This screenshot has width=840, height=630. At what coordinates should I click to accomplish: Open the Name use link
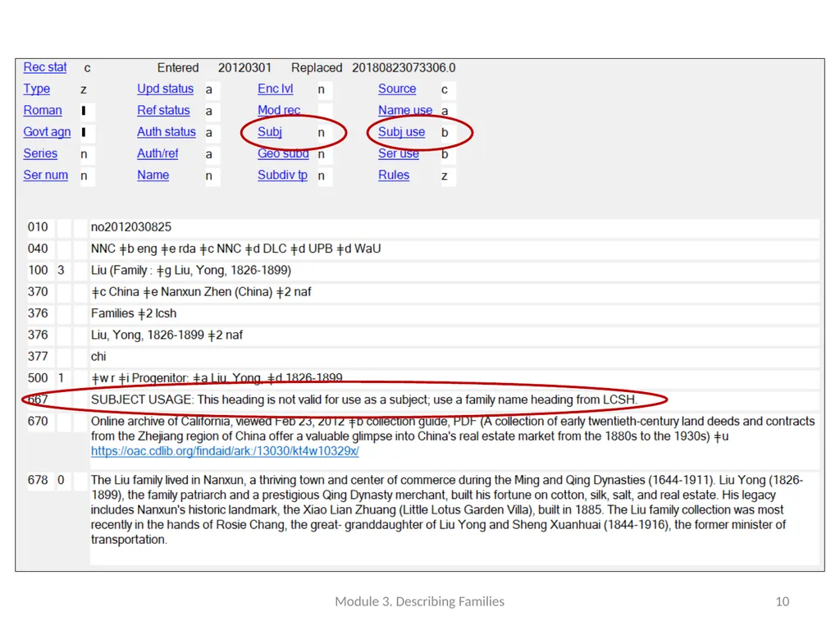pyautogui.click(x=405, y=111)
